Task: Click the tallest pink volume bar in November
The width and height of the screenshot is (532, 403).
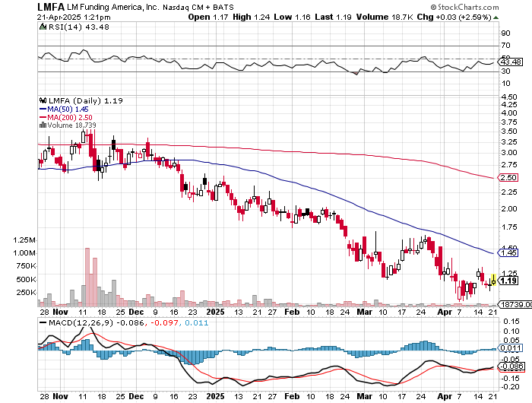Action: point(87,277)
